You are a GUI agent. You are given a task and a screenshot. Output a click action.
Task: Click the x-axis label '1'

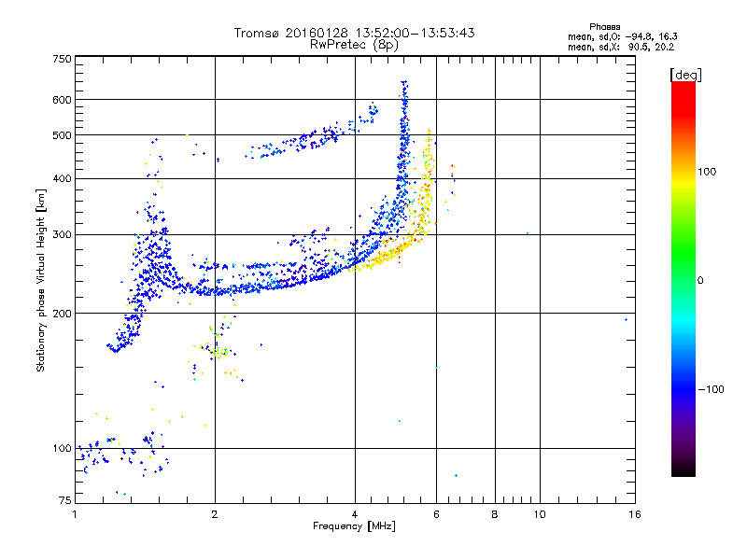[75, 514]
